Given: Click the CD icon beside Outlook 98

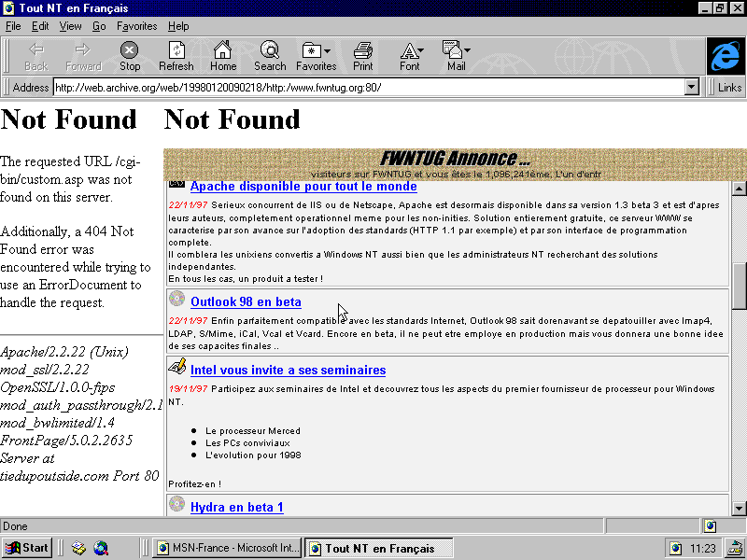Looking at the screenshot, I should pos(176,299).
